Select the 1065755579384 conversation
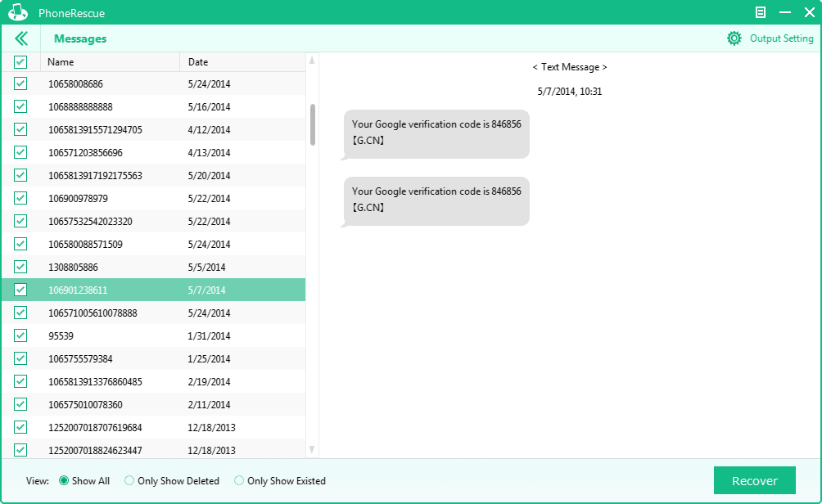 click(x=154, y=359)
